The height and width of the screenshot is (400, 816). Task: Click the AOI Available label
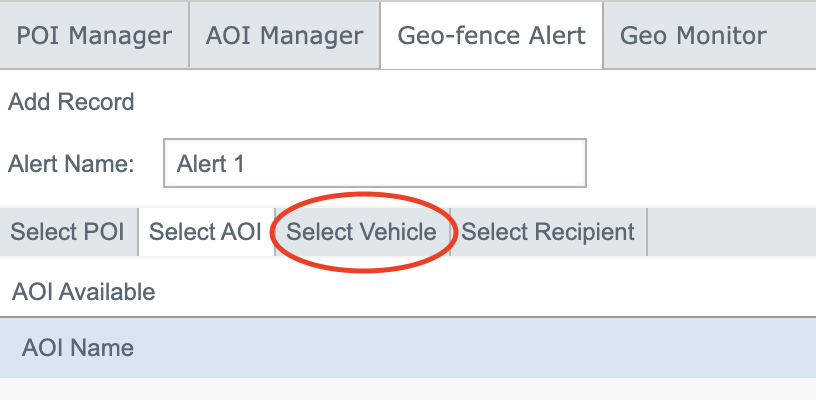84,292
